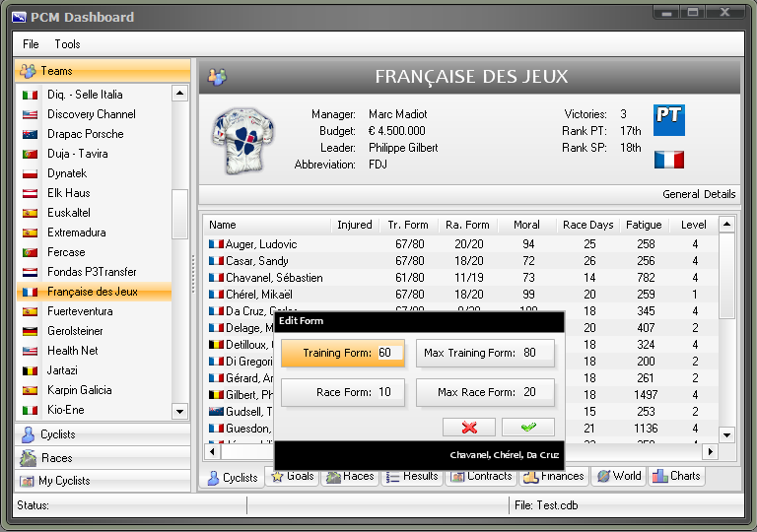Sort table by Moral column
The height and width of the screenshot is (532, 757).
[x=526, y=225]
